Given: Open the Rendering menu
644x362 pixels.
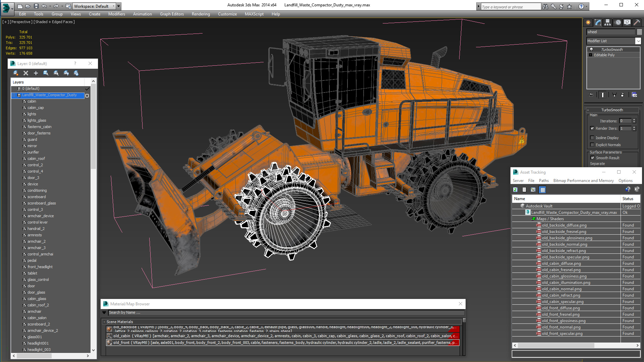Looking at the screenshot, I should 201,14.
